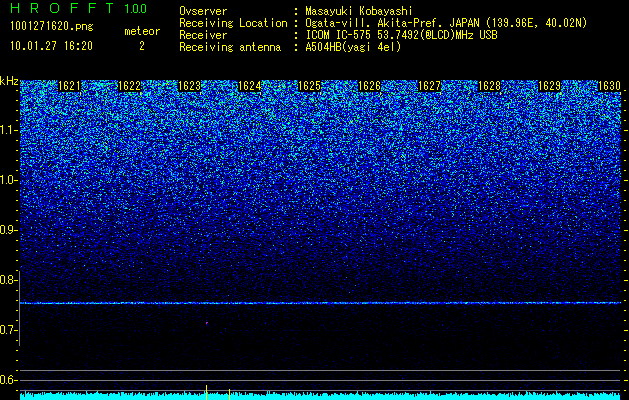Click the kHz axis unit label
This screenshot has height=400, width=629.
pyautogui.click(x=9, y=81)
